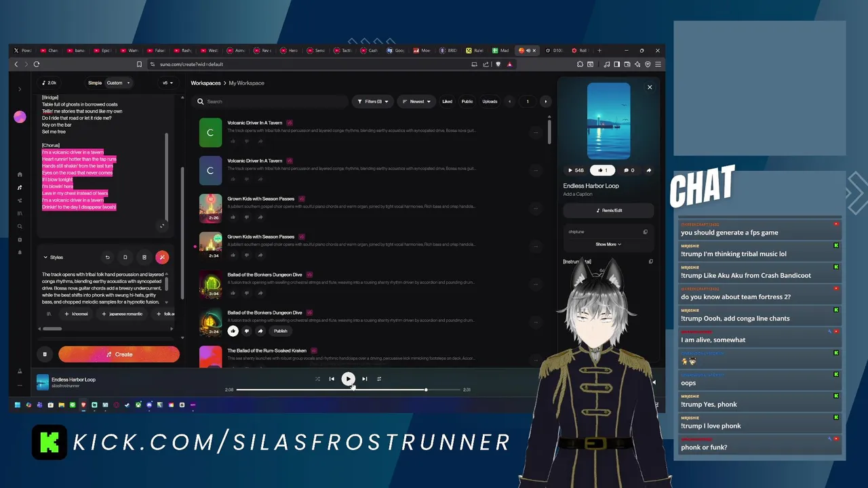
Task: Toggle the Liked filter
Action: [447, 102]
